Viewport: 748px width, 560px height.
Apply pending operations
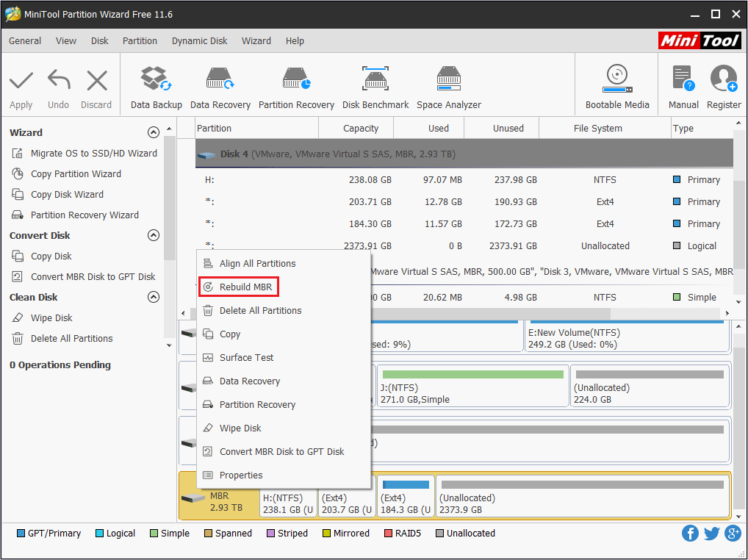click(21, 89)
